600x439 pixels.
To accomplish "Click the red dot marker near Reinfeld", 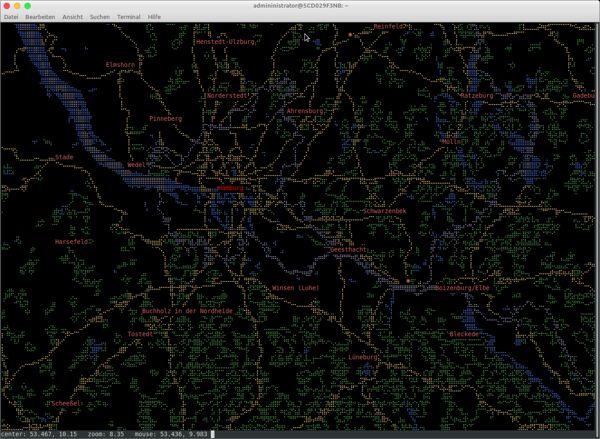I will click(350, 34).
